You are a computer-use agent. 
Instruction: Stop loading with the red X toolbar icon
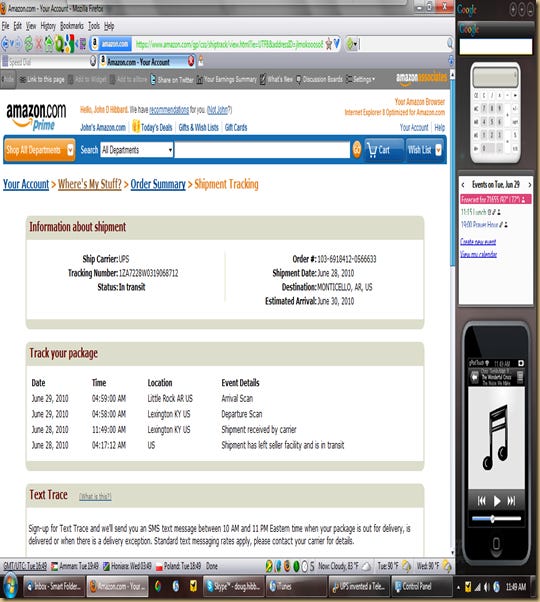coord(38,44)
